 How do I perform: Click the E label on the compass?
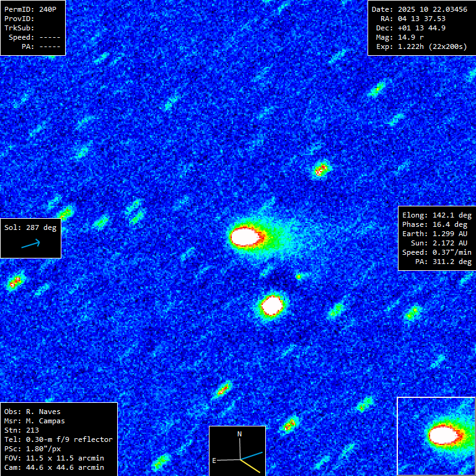point(214,461)
